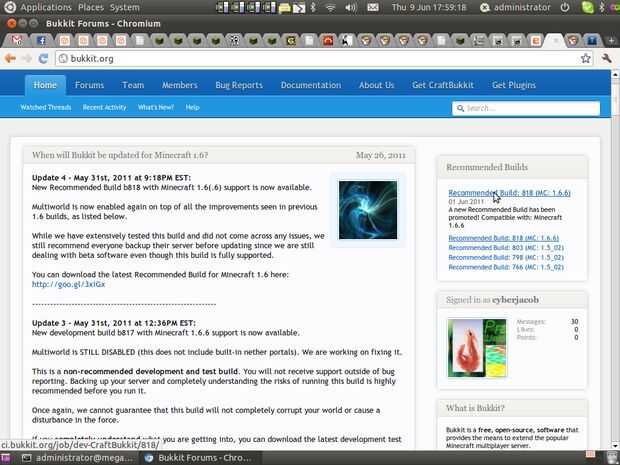This screenshot has width=620, height=465.
Task: Open the top Recommended Build 818 headline link
Action: pyautogui.click(x=509, y=193)
